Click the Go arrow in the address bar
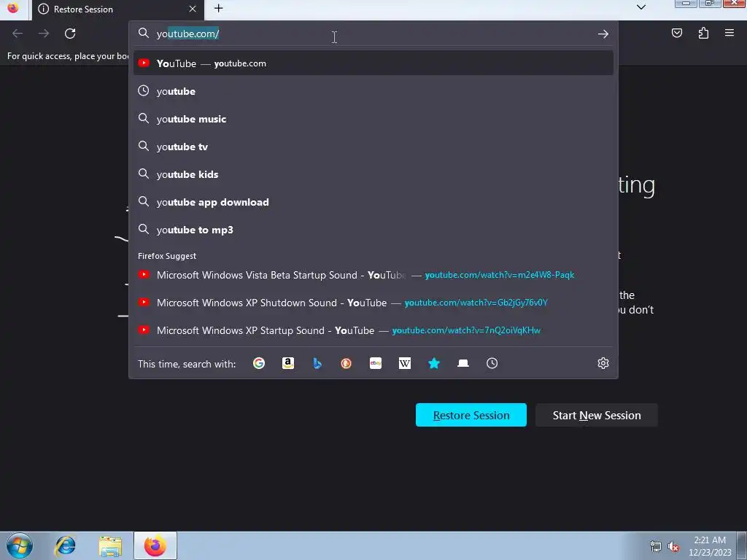The image size is (747, 560). tap(603, 34)
